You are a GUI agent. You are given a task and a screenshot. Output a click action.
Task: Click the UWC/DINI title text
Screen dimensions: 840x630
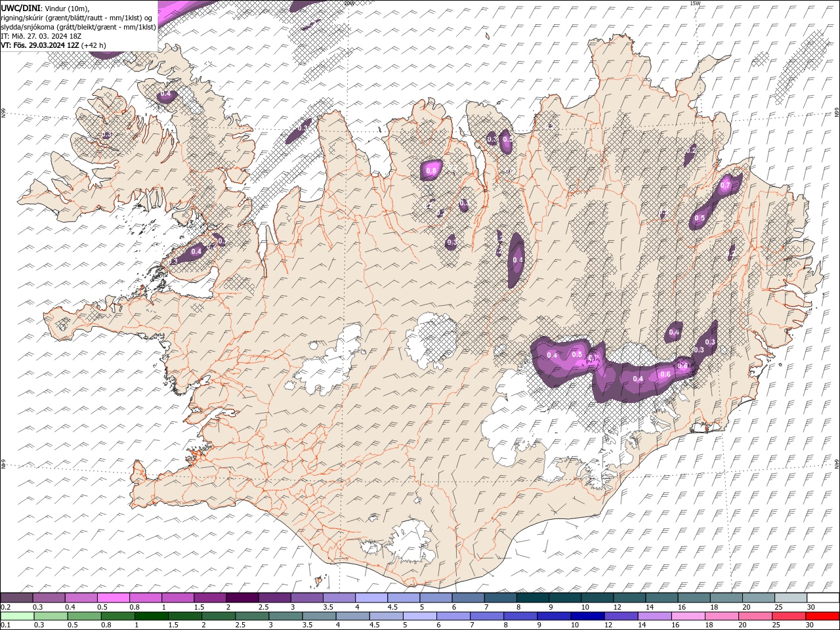[21, 8]
